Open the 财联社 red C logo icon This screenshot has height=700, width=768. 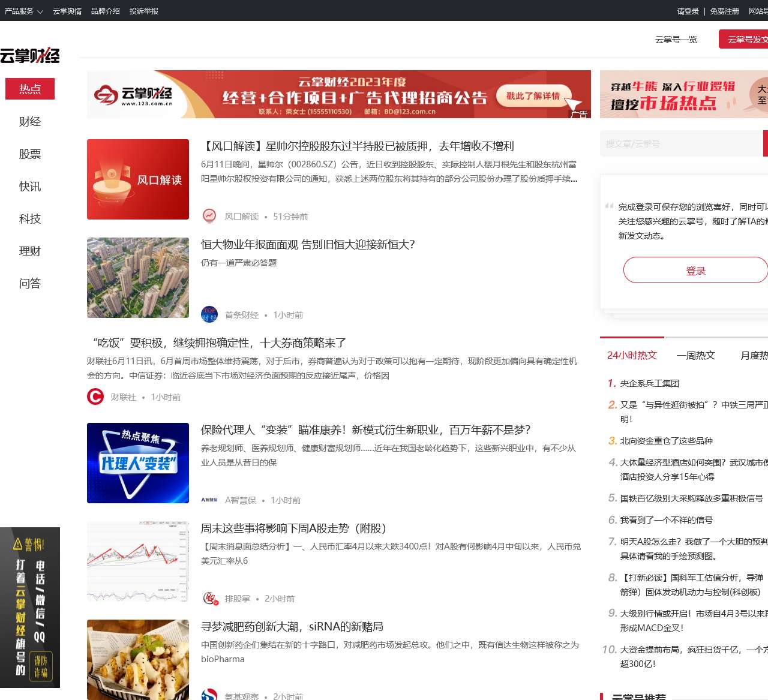click(95, 396)
